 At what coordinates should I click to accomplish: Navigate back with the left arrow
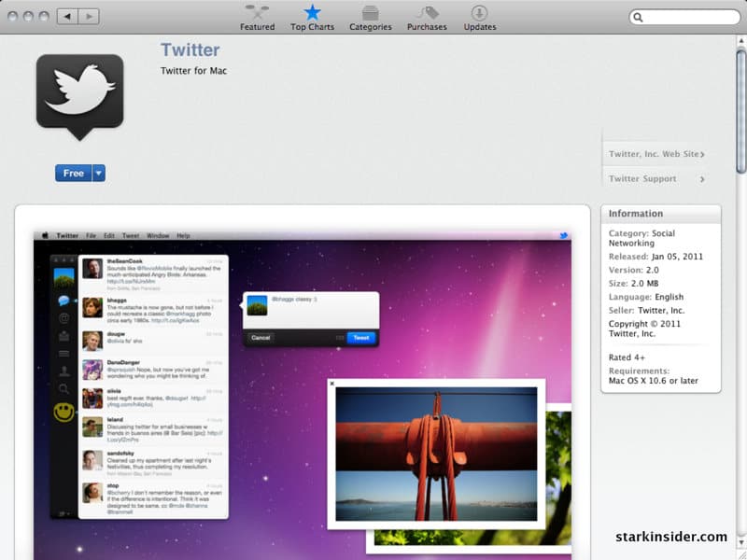67,17
